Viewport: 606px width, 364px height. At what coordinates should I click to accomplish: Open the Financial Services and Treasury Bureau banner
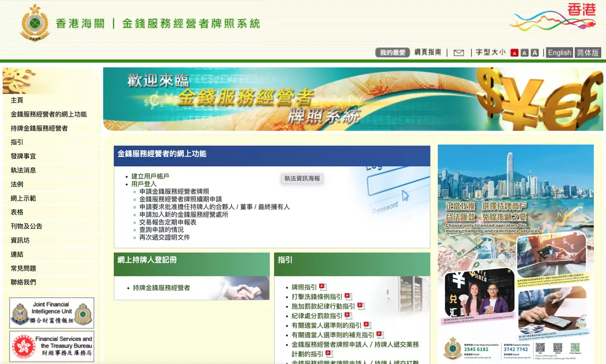(x=52, y=346)
